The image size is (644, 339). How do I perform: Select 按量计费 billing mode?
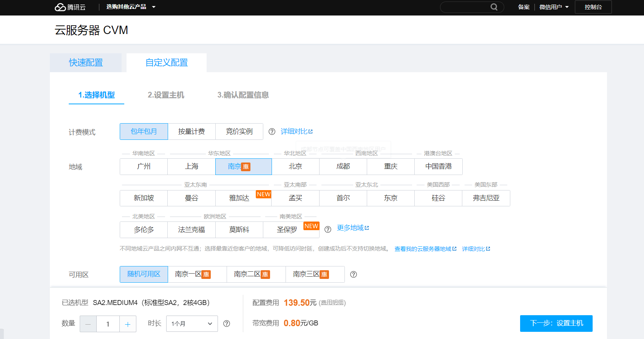click(192, 132)
